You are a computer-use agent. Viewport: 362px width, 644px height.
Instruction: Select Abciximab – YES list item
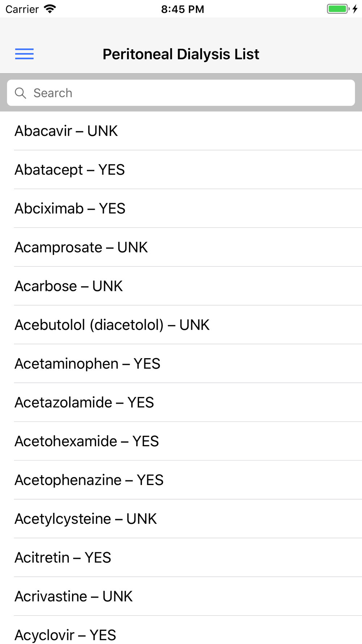click(181, 208)
